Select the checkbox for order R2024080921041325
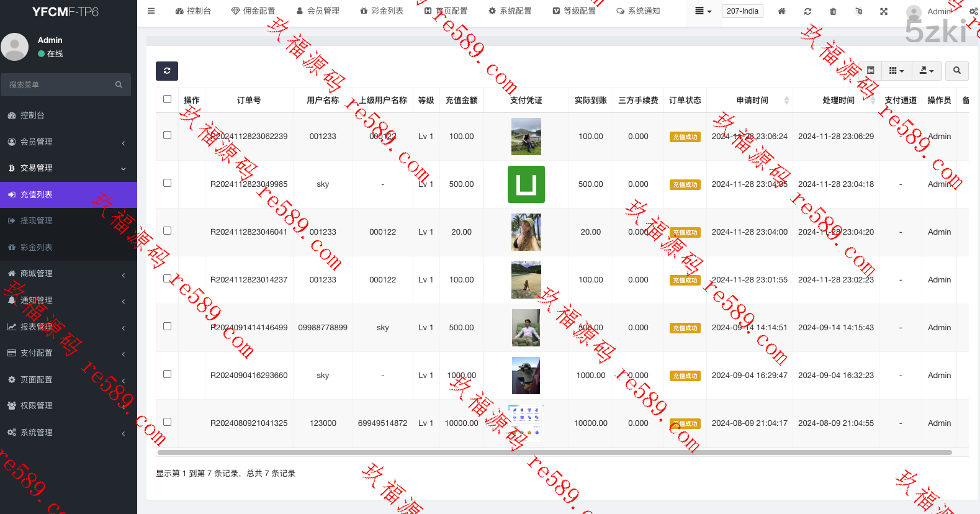Viewport: 980px width, 514px height. 167,422
